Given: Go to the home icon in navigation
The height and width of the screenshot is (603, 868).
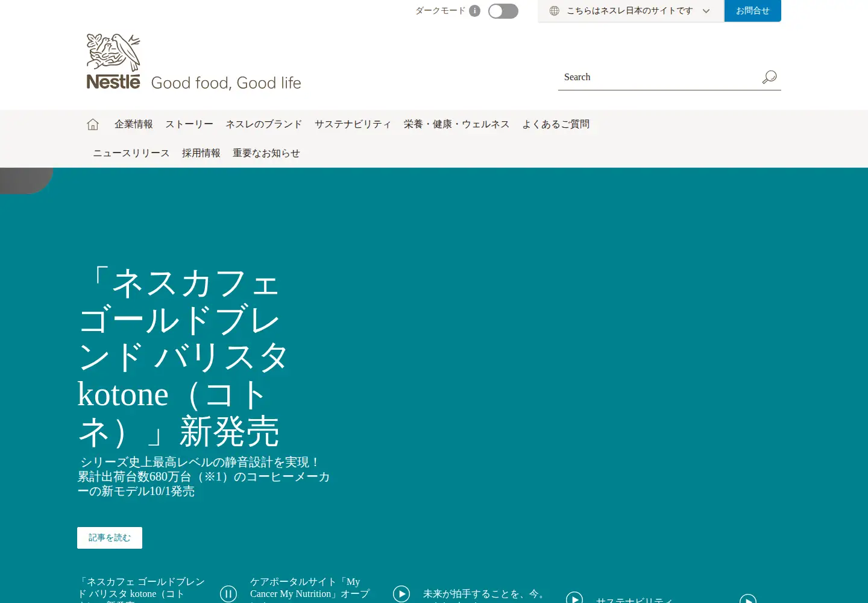Looking at the screenshot, I should [93, 124].
